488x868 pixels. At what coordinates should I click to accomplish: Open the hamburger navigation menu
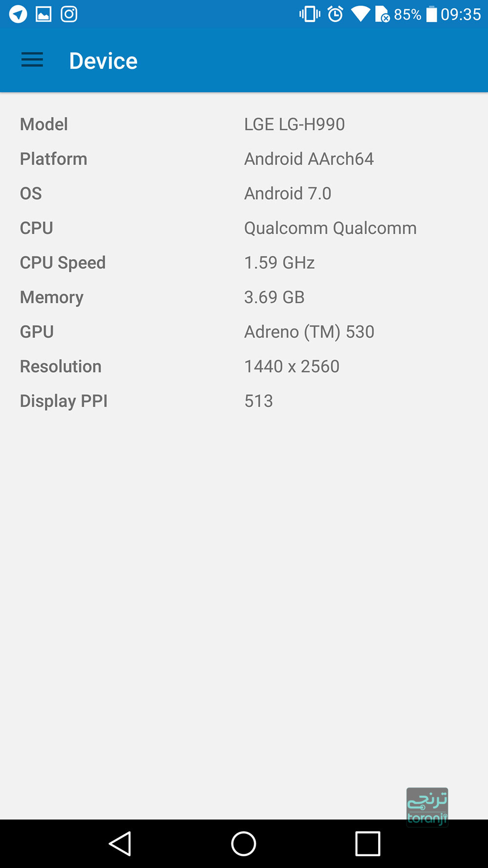click(x=32, y=60)
